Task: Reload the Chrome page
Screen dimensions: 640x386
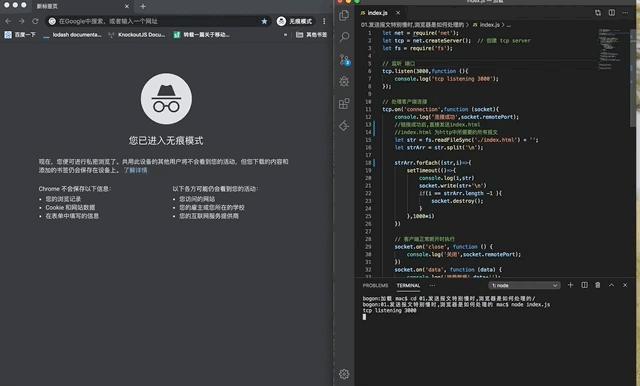Action: click(36, 21)
